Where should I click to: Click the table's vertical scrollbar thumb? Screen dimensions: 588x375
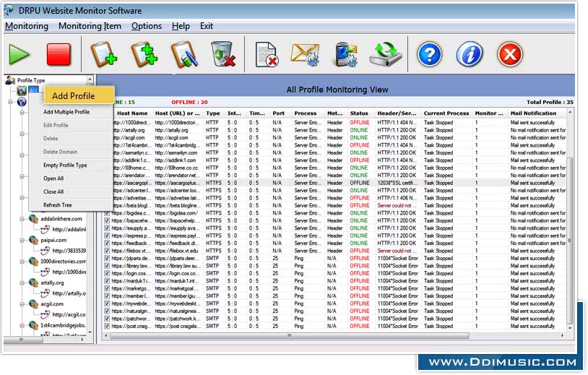point(570,240)
